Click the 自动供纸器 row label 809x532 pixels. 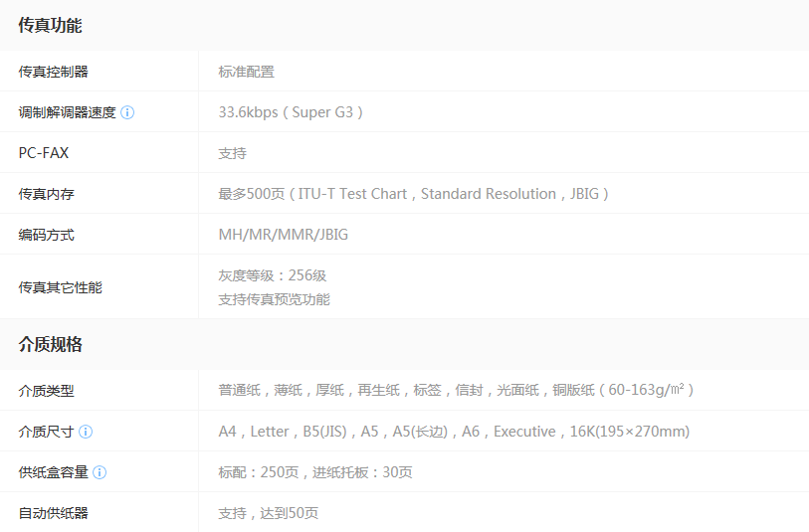(x=53, y=513)
